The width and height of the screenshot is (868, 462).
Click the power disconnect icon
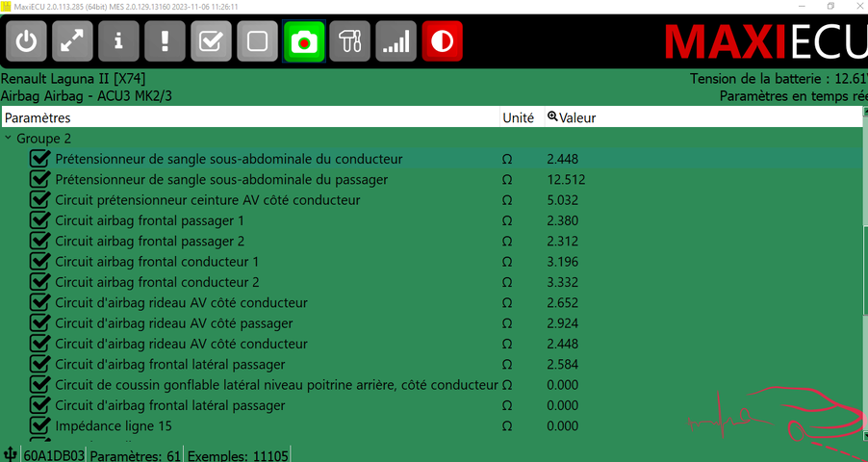(x=26, y=41)
